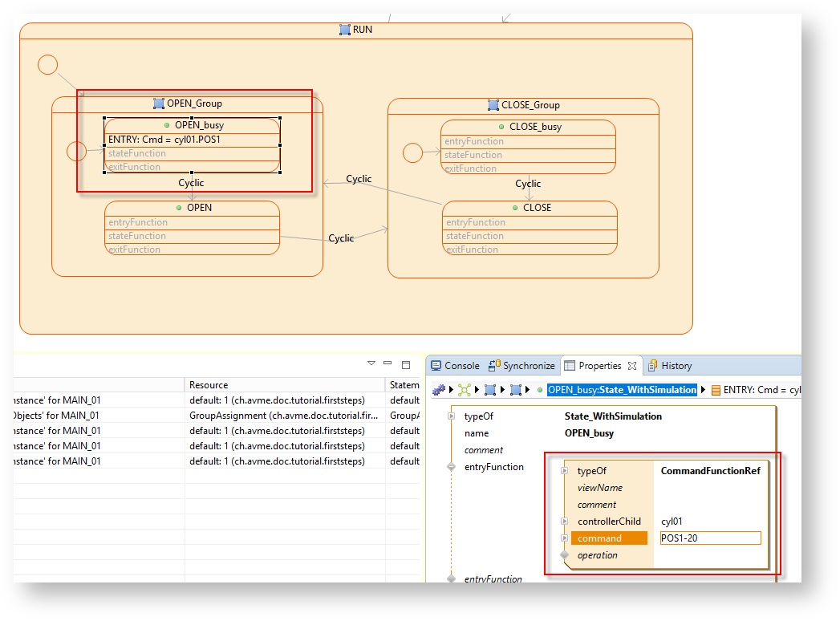Close the Properties tab with its X
The height and width of the screenshot is (621, 840).
(632, 366)
